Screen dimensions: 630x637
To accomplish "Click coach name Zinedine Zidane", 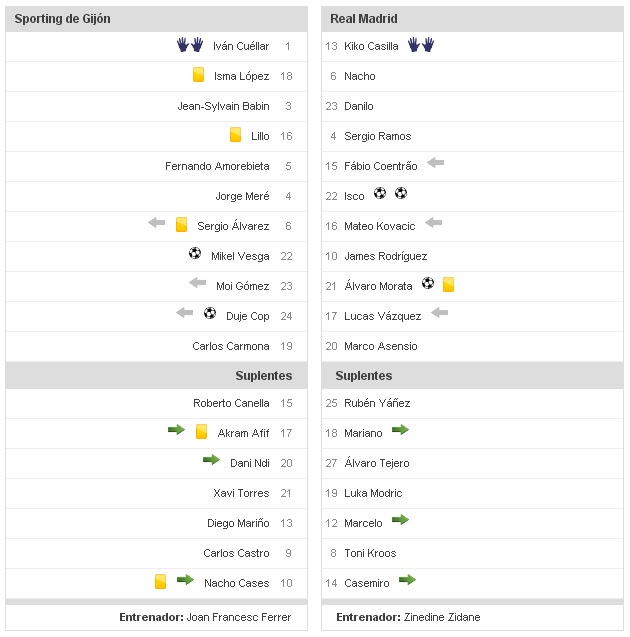I will (x=441, y=617).
